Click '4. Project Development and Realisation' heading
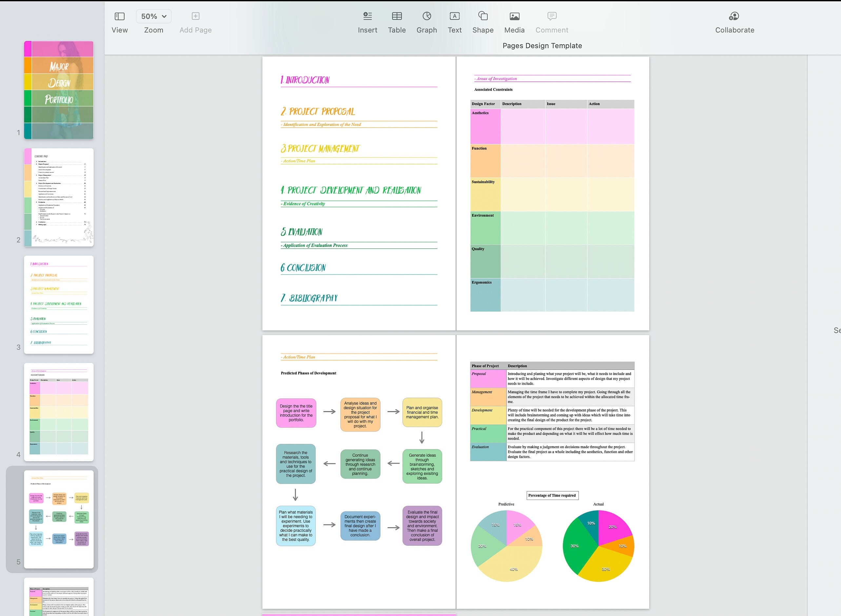This screenshot has width=841, height=616. pos(351,190)
